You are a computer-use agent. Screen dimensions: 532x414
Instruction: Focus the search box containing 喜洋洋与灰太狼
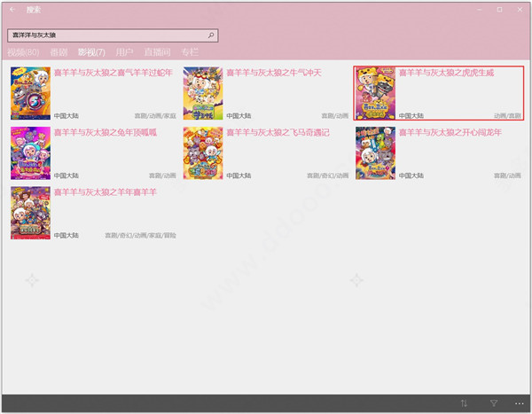click(x=113, y=35)
